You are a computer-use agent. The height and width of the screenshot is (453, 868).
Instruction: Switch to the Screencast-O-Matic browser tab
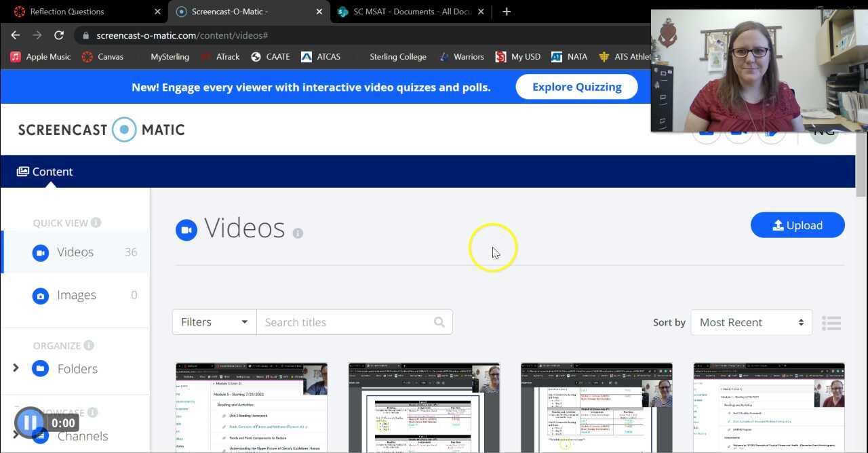tap(248, 12)
